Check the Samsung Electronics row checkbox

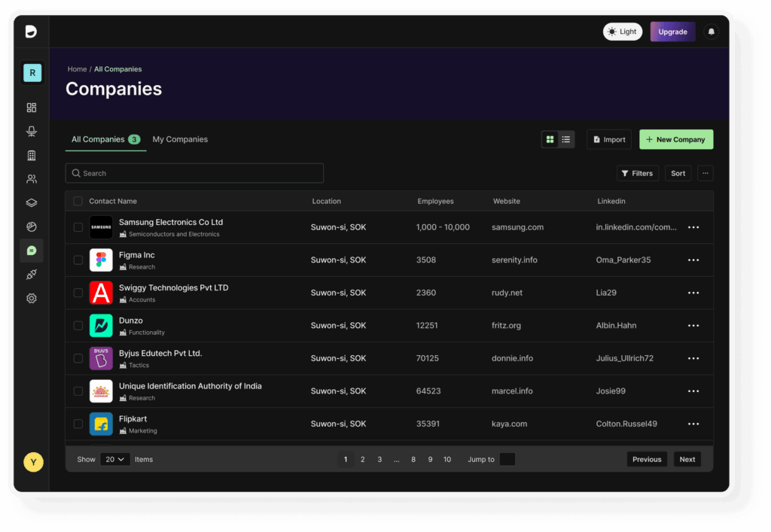pos(78,227)
